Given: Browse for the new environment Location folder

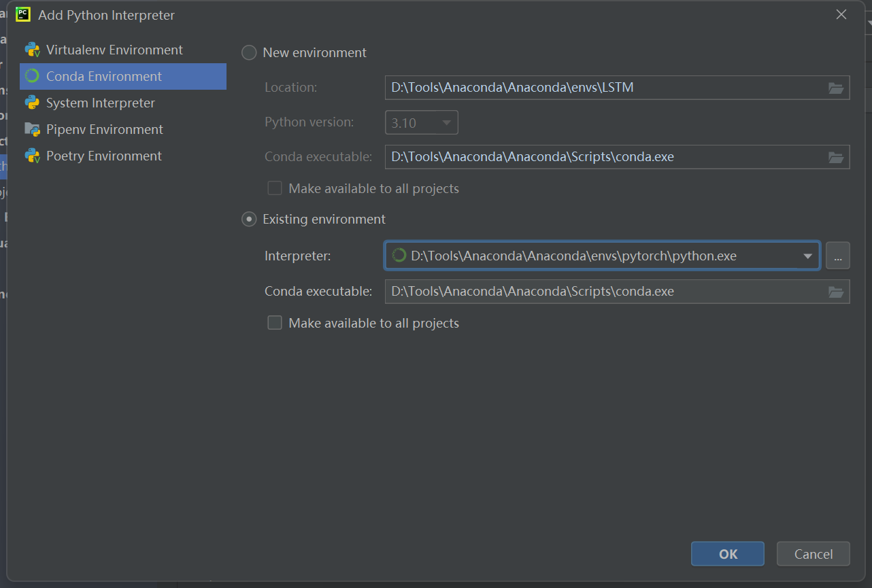Looking at the screenshot, I should [836, 88].
